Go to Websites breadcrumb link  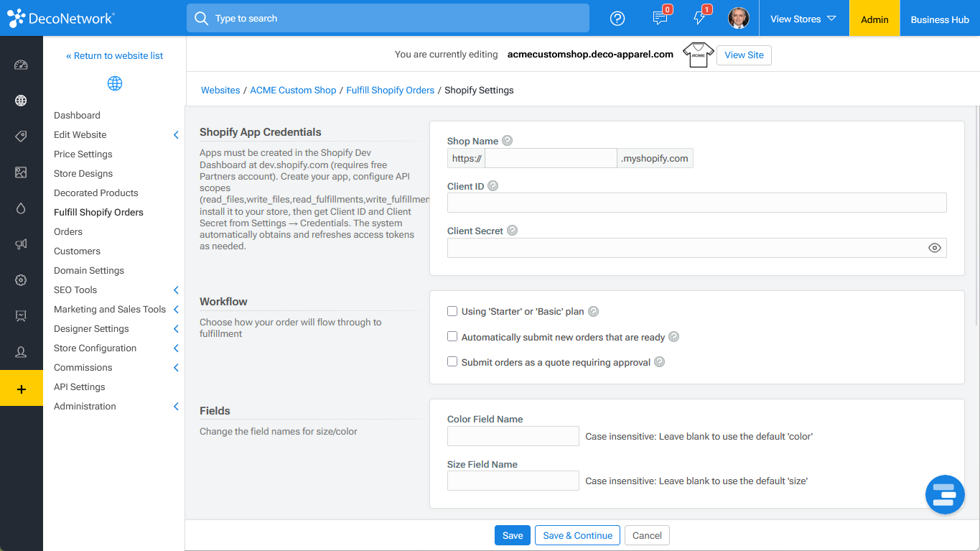tap(220, 90)
